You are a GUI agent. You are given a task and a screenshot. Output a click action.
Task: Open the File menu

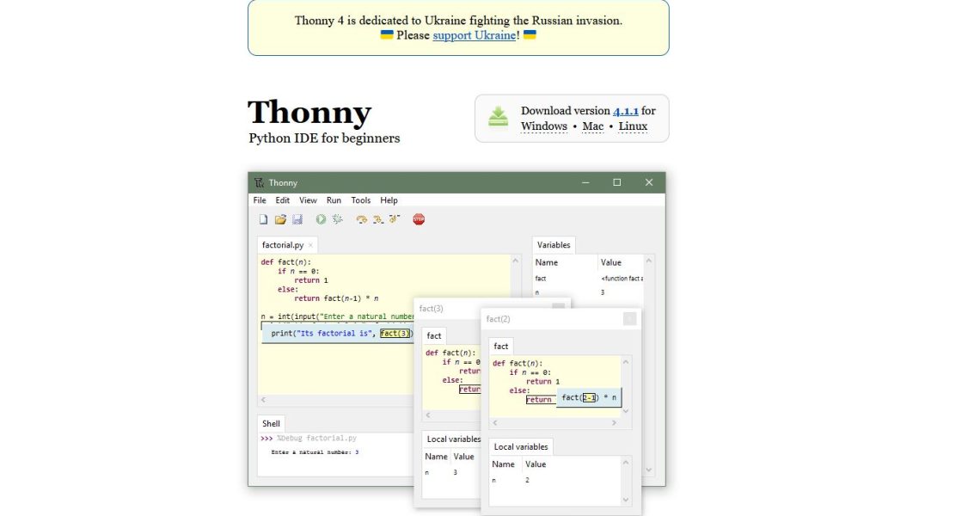[260, 200]
